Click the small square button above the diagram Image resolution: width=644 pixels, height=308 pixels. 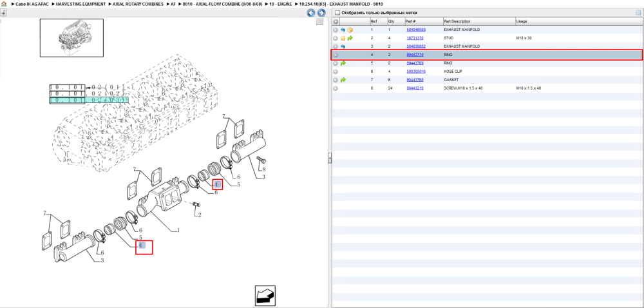(319, 22)
